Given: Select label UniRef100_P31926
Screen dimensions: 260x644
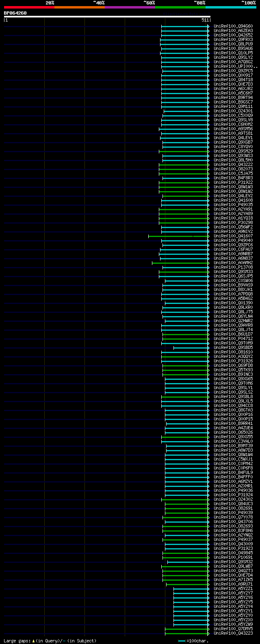Looking at the screenshot, I should (x=233, y=361).
